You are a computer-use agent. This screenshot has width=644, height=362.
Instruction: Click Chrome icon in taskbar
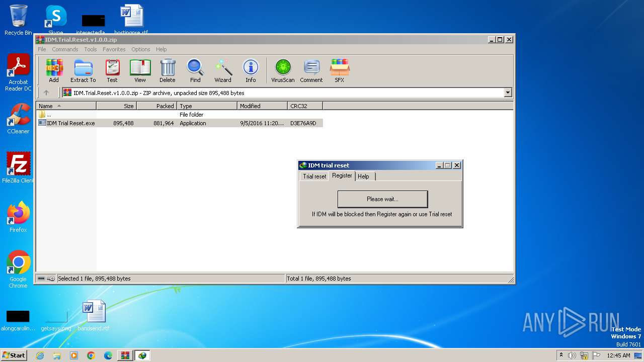coord(91,355)
